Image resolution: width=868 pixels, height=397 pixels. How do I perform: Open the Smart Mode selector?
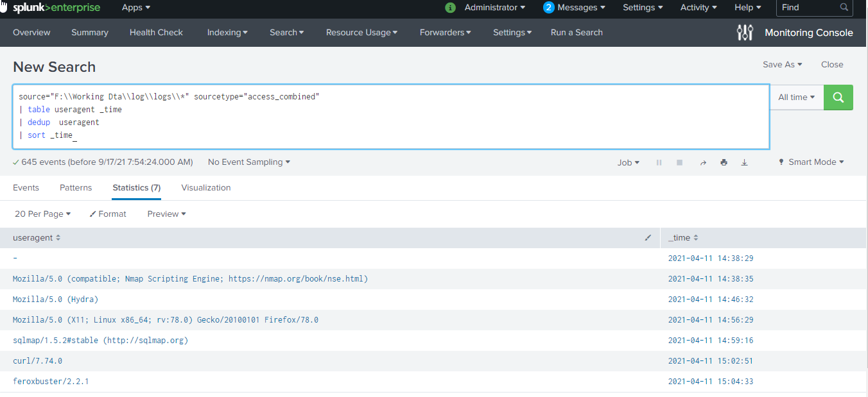[811, 162]
